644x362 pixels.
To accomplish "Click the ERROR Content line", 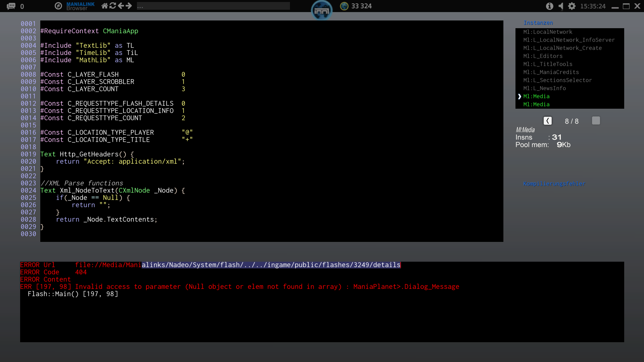I will coord(45,279).
